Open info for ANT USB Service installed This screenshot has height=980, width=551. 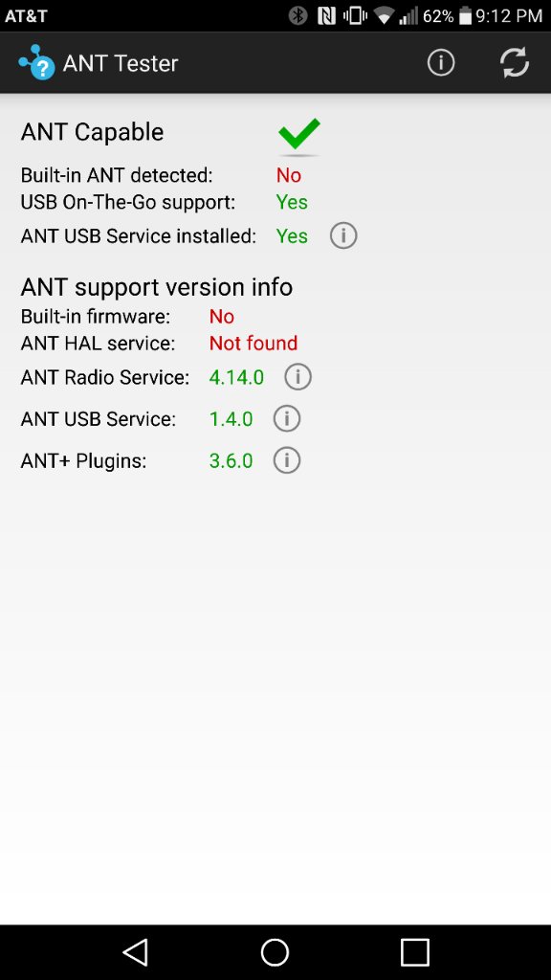(x=343, y=236)
